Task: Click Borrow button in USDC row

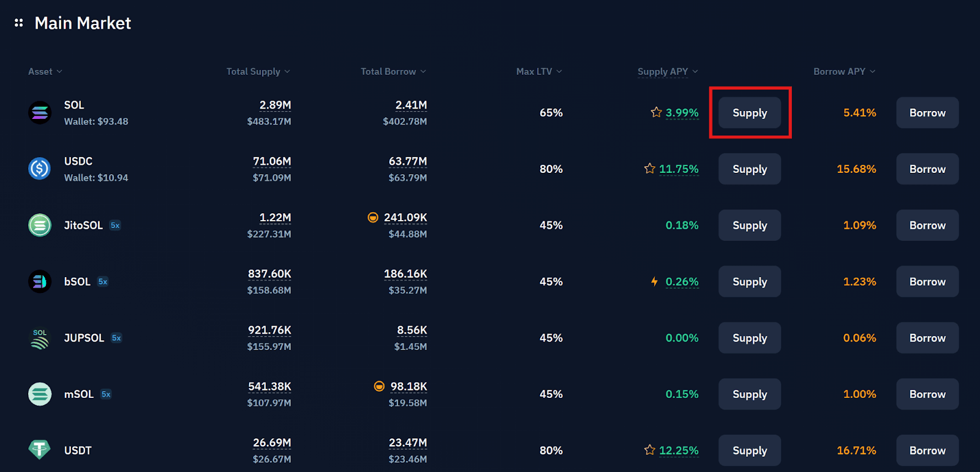Action: 927,169
